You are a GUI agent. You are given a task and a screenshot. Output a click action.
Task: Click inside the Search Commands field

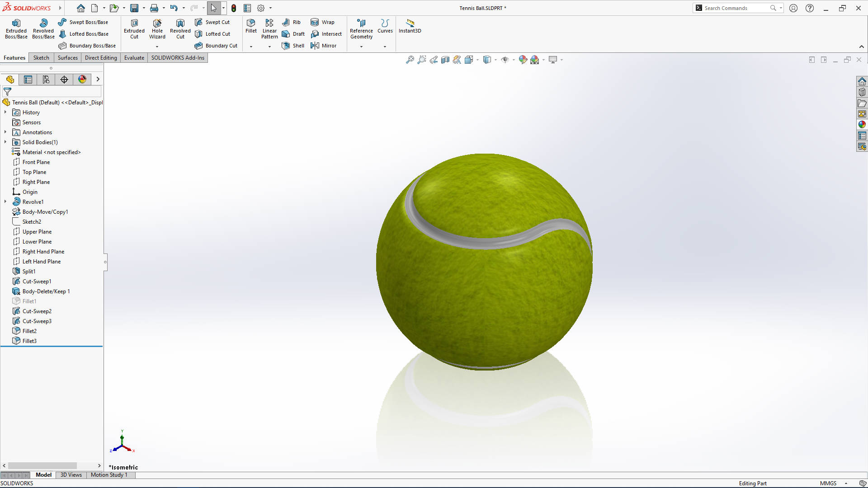[735, 8]
